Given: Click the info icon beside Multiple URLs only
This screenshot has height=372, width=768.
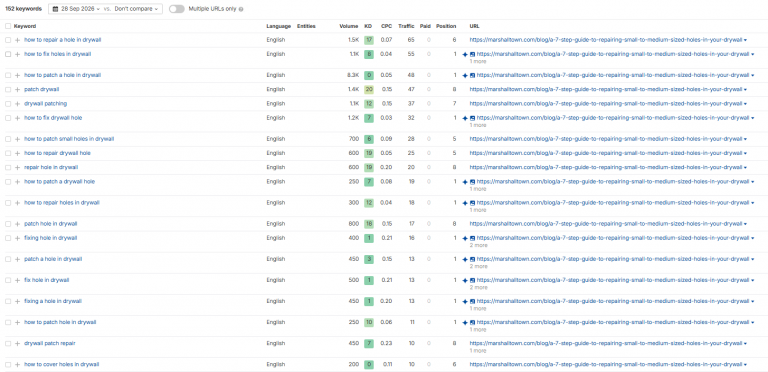Looking at the screenshot, I should 240,9.
